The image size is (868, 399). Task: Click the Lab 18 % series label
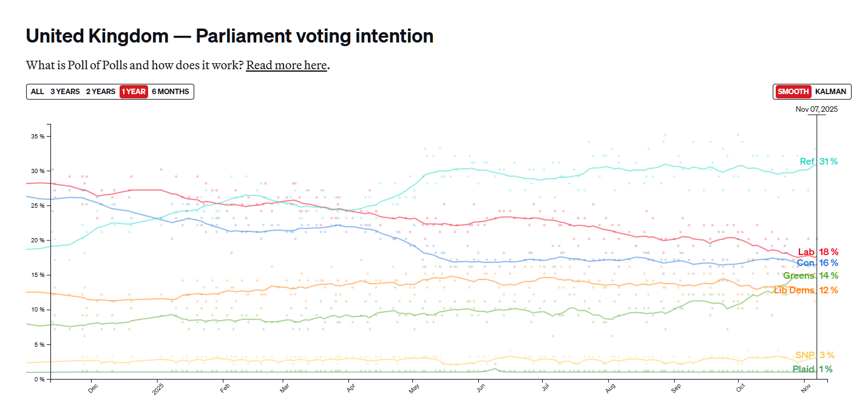[x=818, y=252]
